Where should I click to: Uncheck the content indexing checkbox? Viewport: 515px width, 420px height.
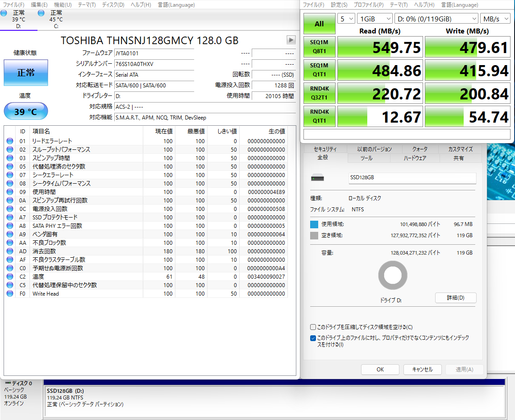pyautogui.click(x=313, y=338)
